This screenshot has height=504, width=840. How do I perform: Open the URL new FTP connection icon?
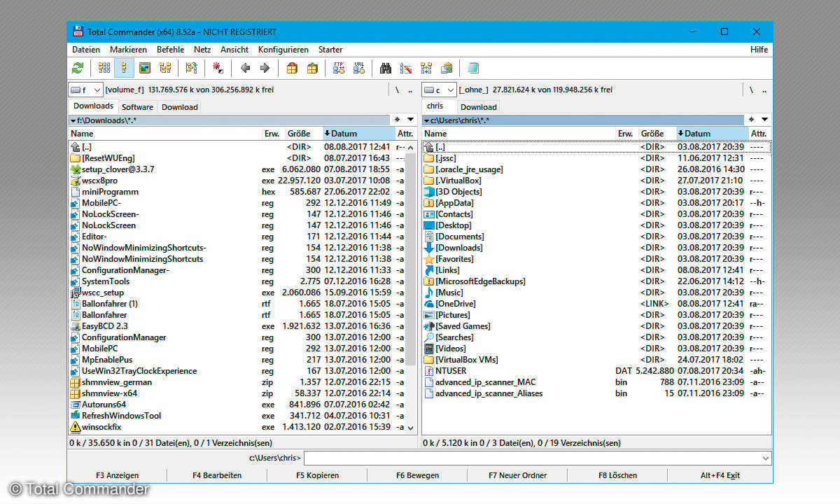click(x=359, y=68)
